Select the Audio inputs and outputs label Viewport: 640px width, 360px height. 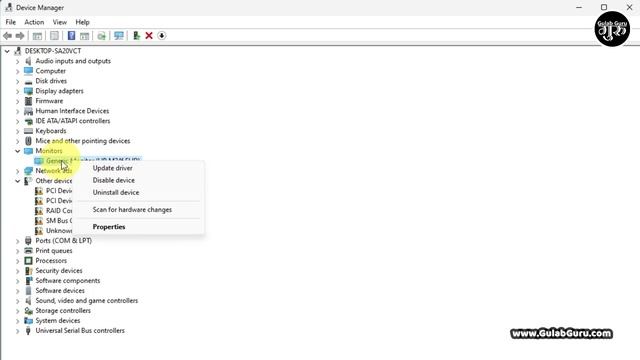point(73,61)
